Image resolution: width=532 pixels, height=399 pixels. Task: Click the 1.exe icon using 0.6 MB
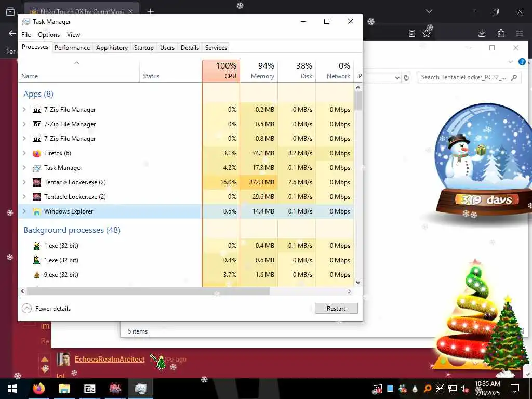(x=37, y=260)
